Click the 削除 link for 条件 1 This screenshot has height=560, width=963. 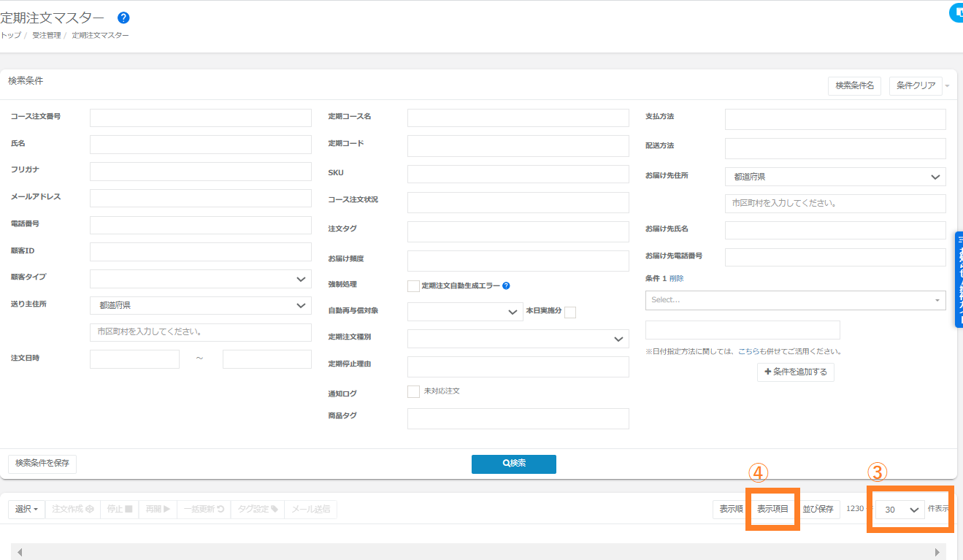pyautogui.click(x=677, y=278)
